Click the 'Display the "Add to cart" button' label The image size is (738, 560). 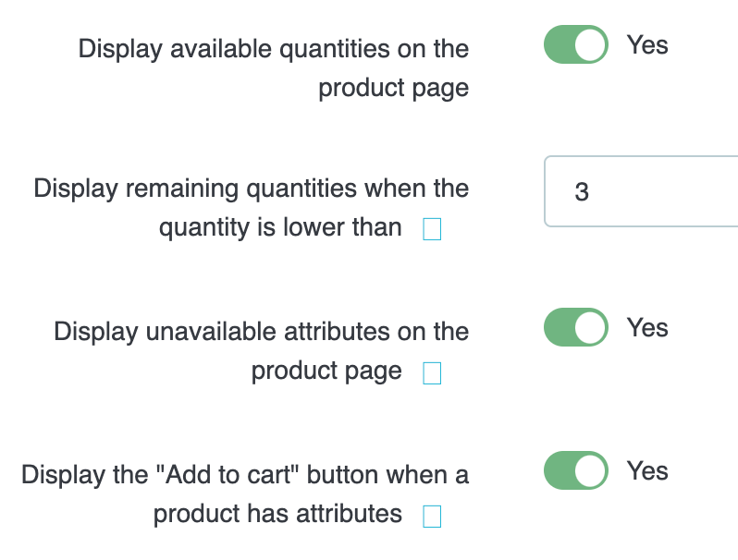click(245, 475)
